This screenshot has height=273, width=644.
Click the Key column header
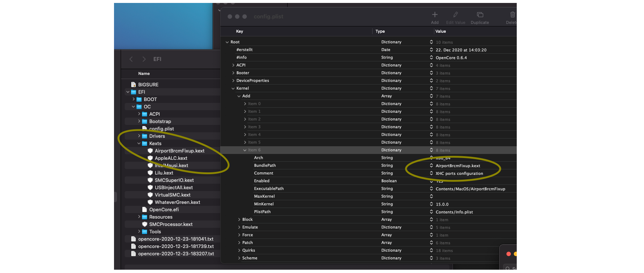pos(239,31)
